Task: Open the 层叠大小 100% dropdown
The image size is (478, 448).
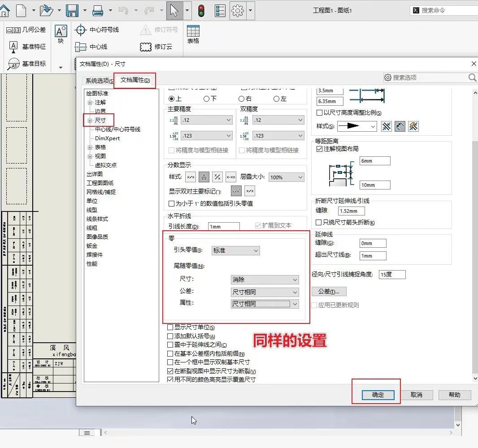Action: pyautogui.click(x=286, y=177)
